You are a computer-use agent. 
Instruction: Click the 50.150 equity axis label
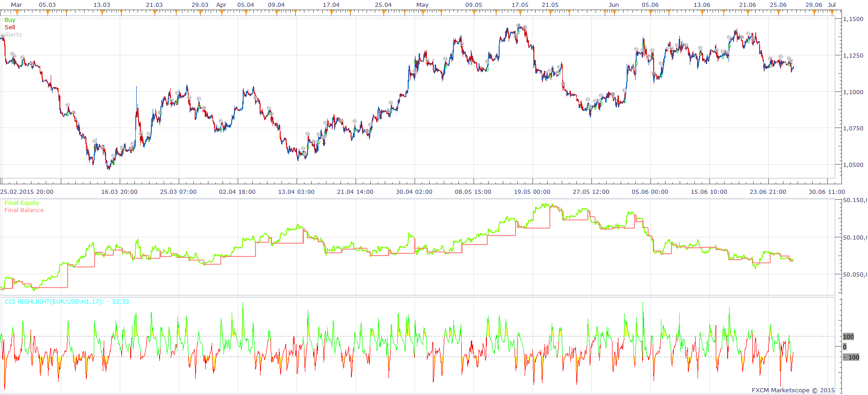click(855, 200)
